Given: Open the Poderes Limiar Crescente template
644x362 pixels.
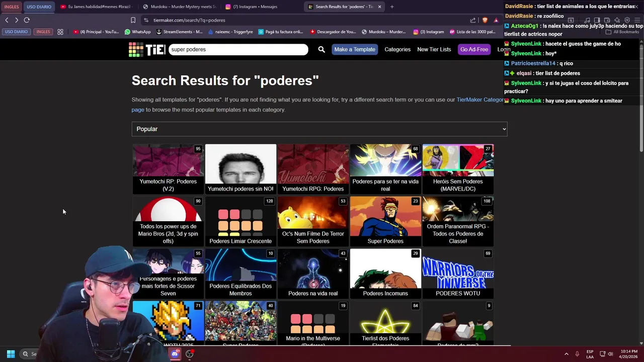Looking at the screenshot, I should point(240,221).
